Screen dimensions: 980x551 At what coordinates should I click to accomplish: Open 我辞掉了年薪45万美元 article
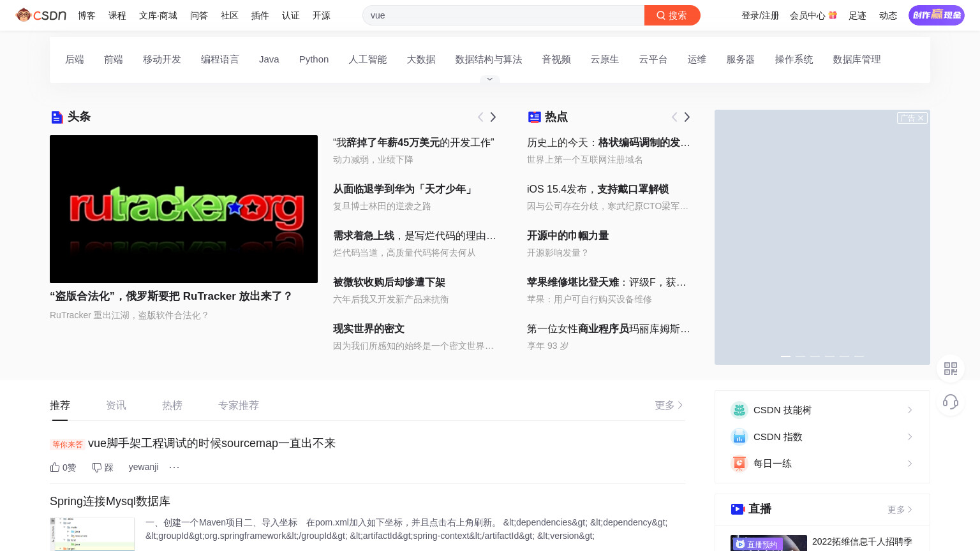coord(413,142)
